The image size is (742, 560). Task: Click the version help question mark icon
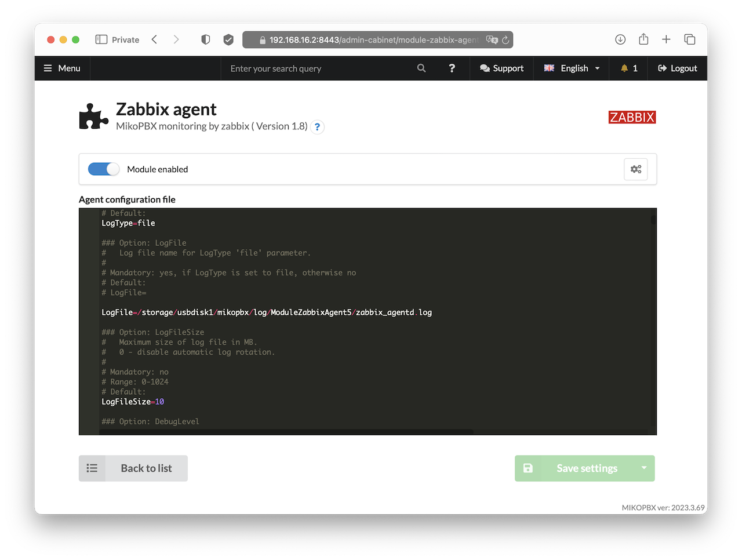pos(317,127)
